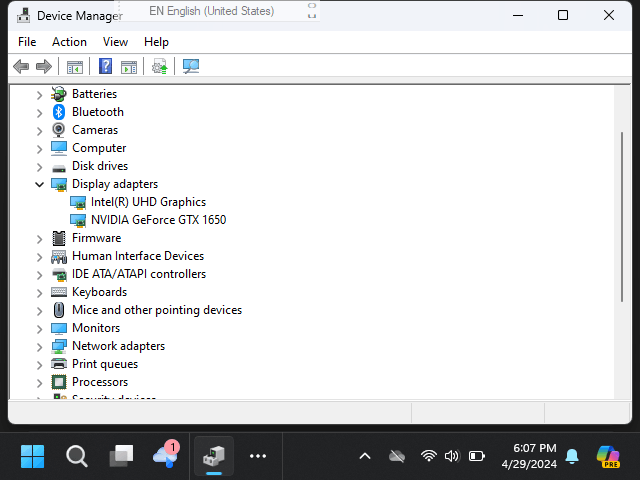This screenshot has width=640, height=480.
Task: Expand the Computer node chevron
Action: pos(39,149)
